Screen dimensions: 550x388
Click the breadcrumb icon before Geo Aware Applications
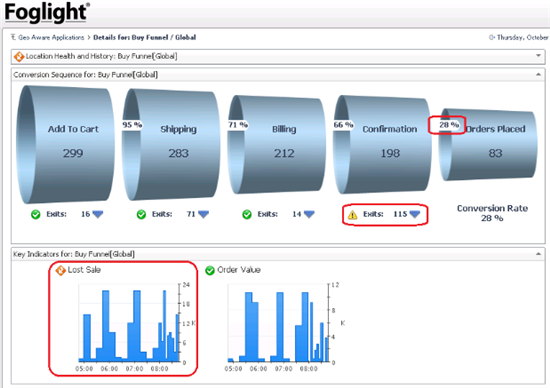click(13, 37)
